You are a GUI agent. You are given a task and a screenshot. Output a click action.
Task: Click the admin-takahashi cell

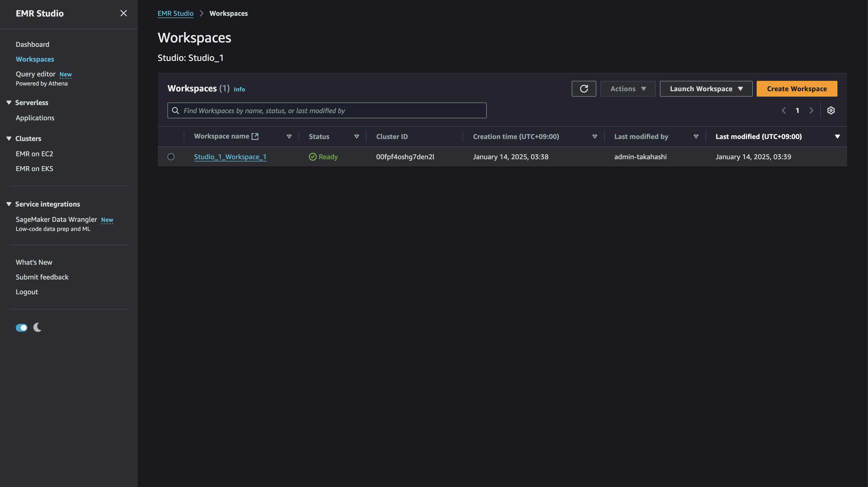(x=640, y=157)
